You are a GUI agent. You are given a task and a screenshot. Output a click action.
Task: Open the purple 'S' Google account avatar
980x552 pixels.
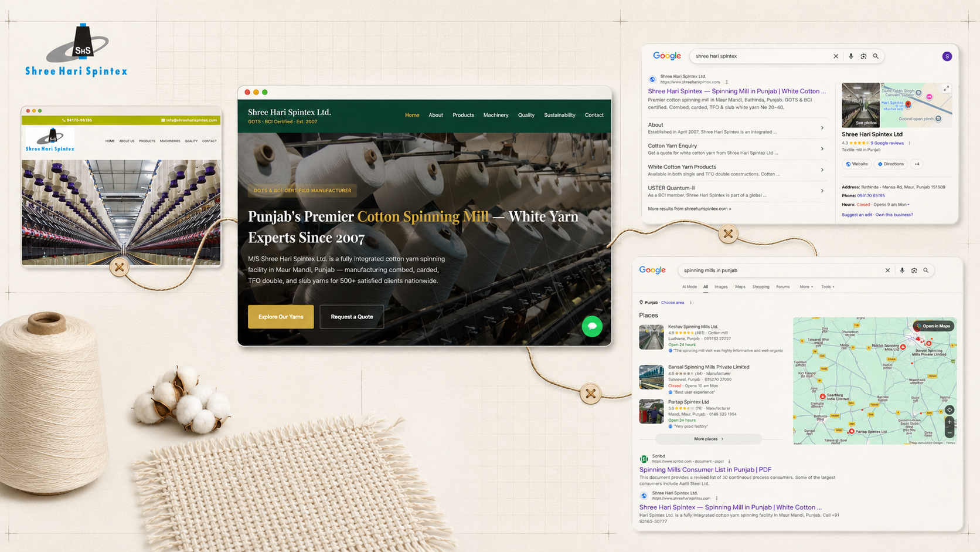pos(947,56)
